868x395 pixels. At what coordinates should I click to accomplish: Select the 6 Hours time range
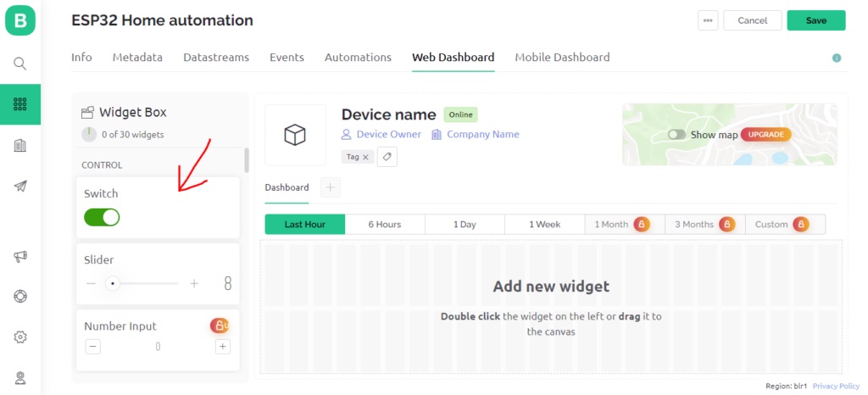385,224
